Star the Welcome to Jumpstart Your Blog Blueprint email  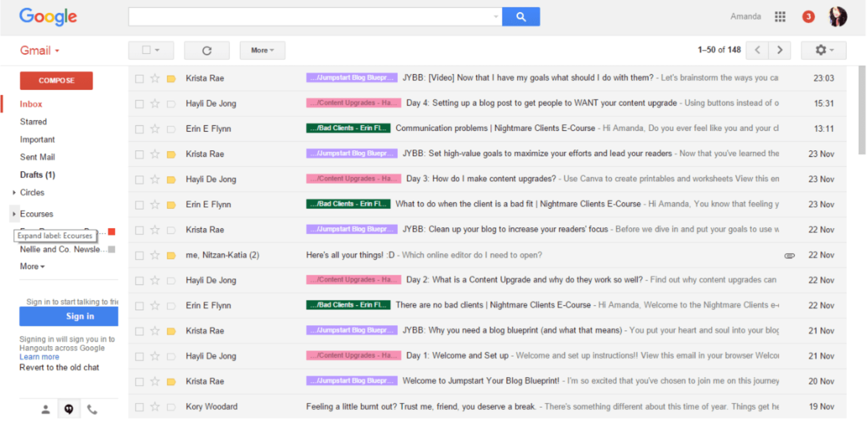tap(155, 382)
